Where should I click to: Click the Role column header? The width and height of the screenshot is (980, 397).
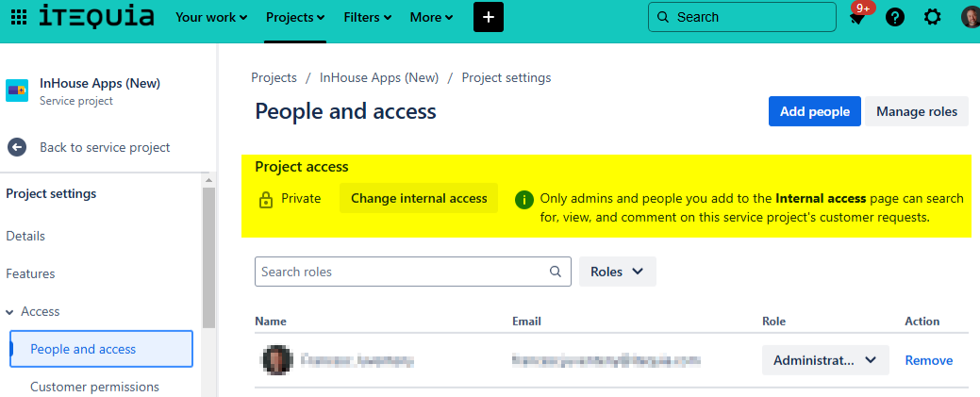point(773,322)
